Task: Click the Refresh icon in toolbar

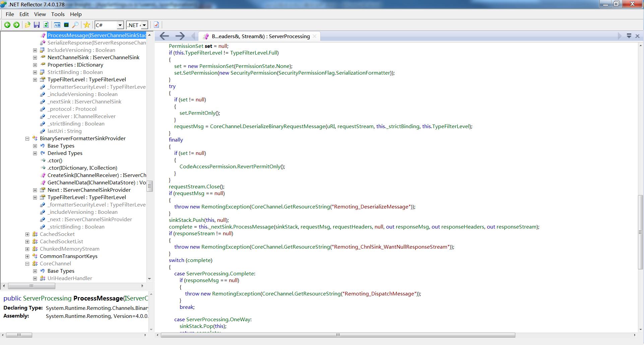Action: pos(46,25)
